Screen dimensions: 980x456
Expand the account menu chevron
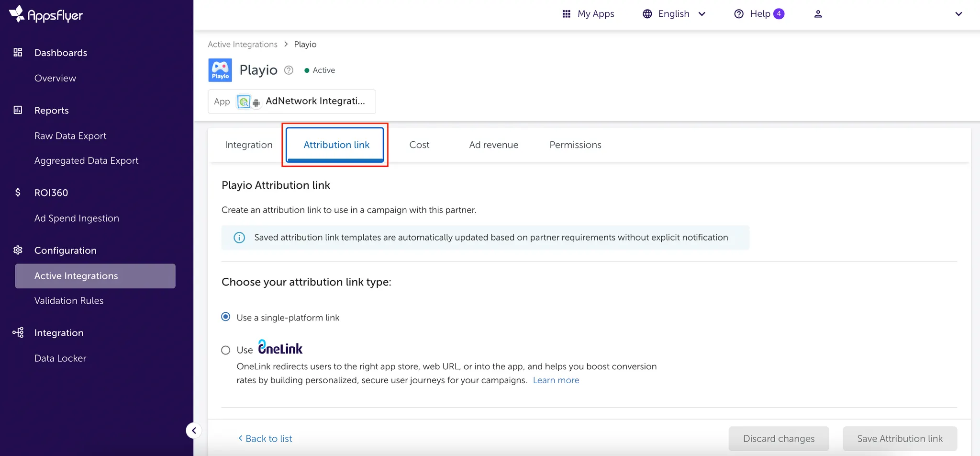tap(958, 14)
